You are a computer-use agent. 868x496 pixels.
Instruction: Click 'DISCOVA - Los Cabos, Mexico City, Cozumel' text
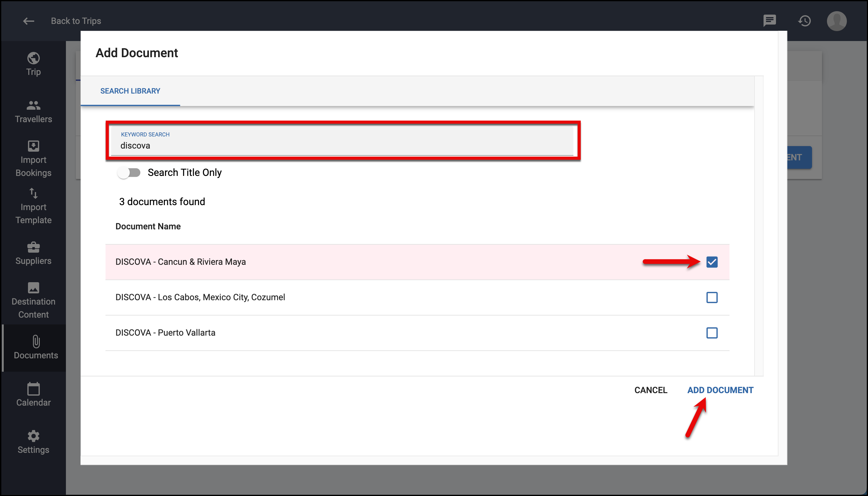pos(200,297)
